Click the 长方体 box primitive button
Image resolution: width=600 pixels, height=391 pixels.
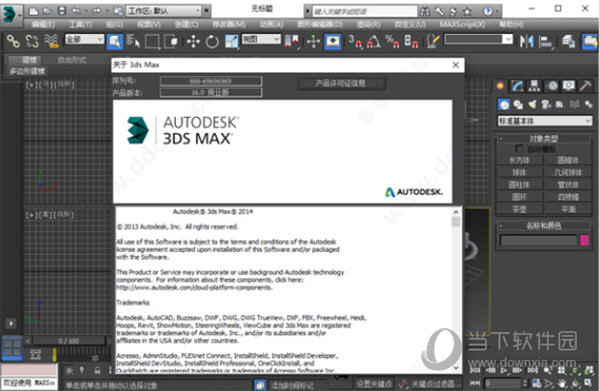pyautogui.click(x=519, y=160)
